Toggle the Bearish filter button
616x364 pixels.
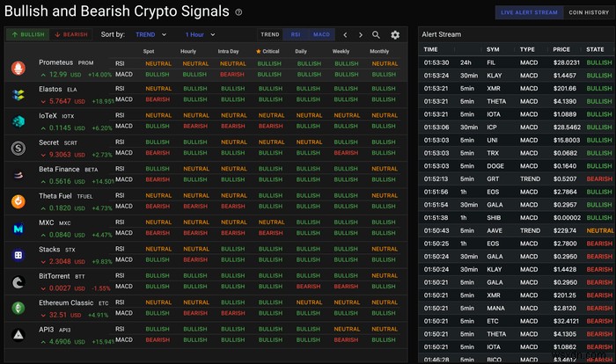click(x=71, y=34)
